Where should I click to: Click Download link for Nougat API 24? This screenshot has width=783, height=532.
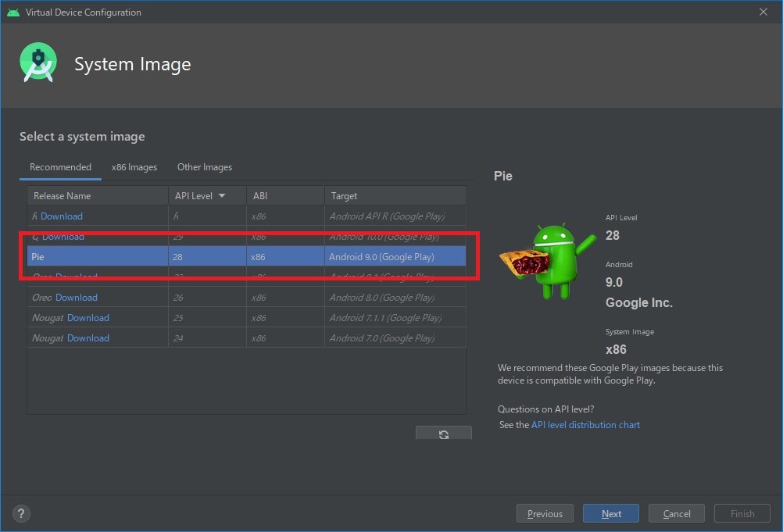[x=88, y=338]
